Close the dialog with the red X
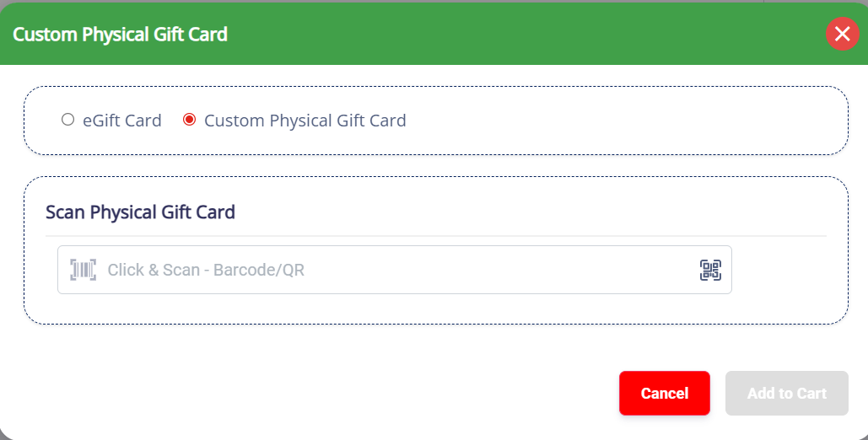Screen dimensions: 868x440 coord(841,34)
